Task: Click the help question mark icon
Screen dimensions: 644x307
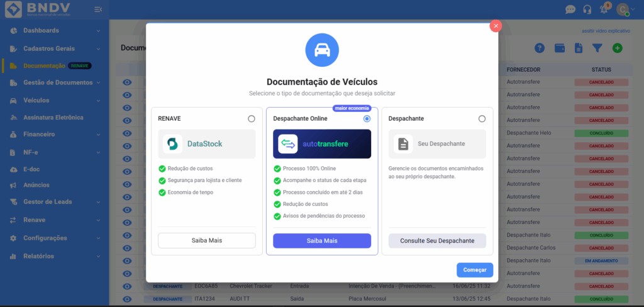Action: point(539,48)
